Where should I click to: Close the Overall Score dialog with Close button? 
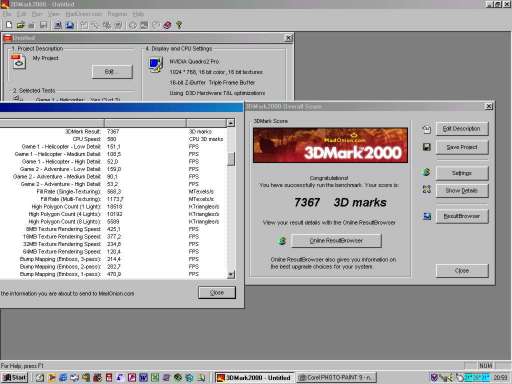pyautogui.click(x=462, y=271)
